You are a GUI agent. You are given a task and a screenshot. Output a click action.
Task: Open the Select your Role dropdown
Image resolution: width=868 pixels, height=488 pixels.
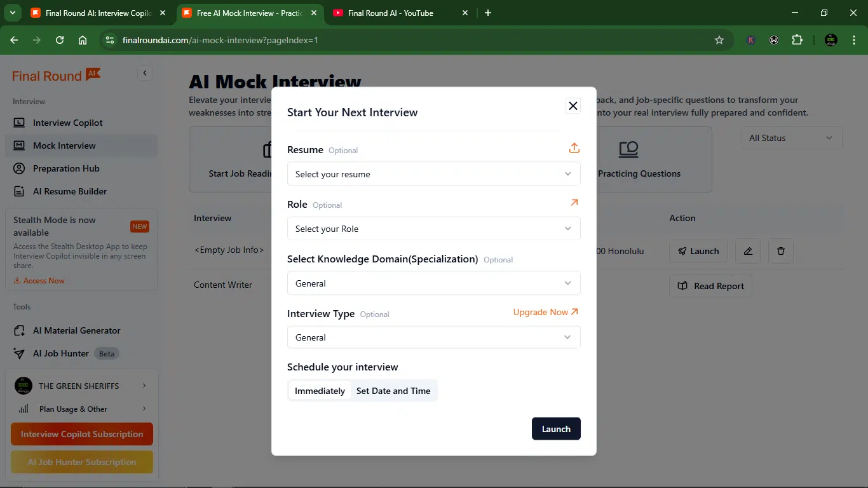point(434,229)
